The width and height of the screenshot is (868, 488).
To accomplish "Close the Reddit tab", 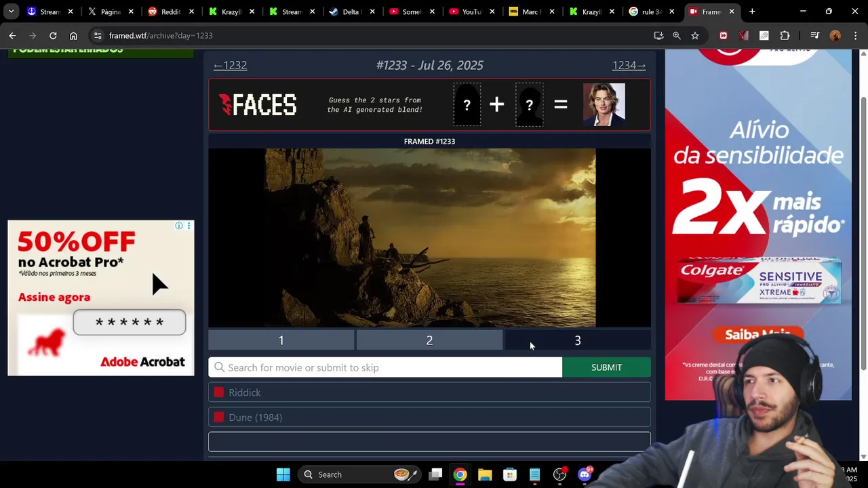I will tap(191, 12).
